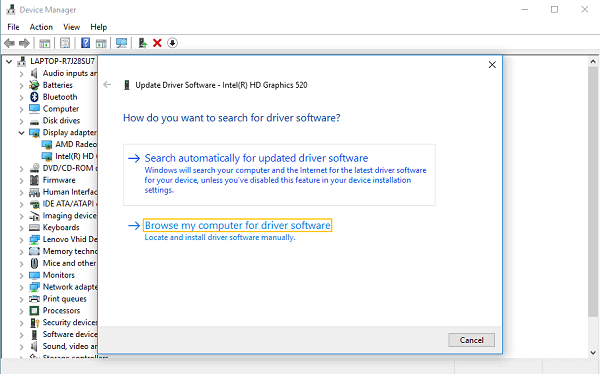
Task: Click Show/Hide Action Pane toolbar icon
Action: tap(101, 43)
